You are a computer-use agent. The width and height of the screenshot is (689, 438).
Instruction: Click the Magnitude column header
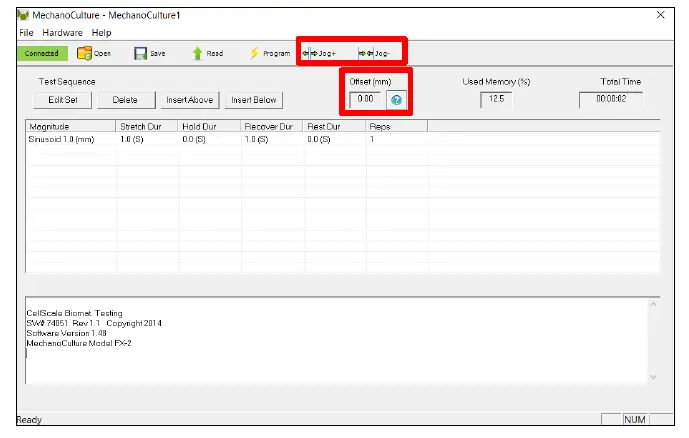(71, 127)
